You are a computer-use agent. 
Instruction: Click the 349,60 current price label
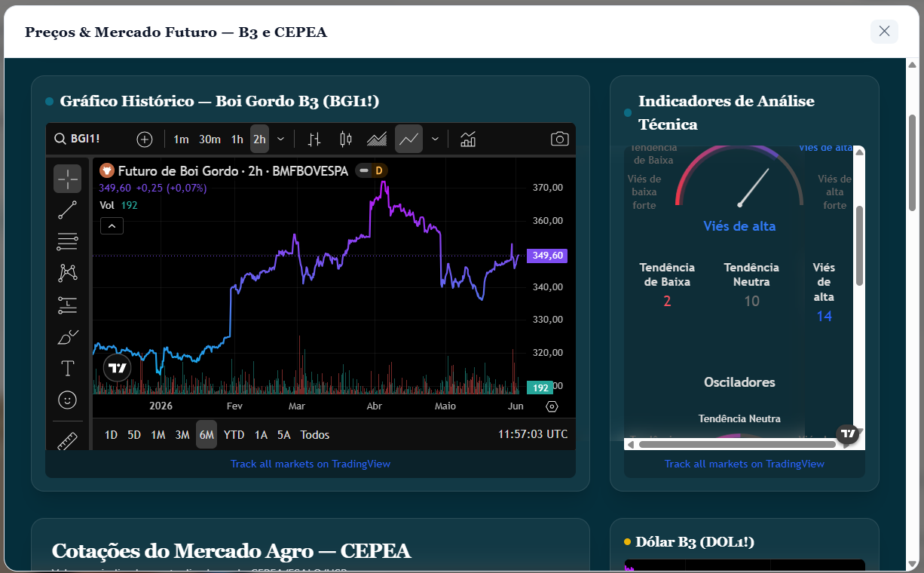pos(548,256)
